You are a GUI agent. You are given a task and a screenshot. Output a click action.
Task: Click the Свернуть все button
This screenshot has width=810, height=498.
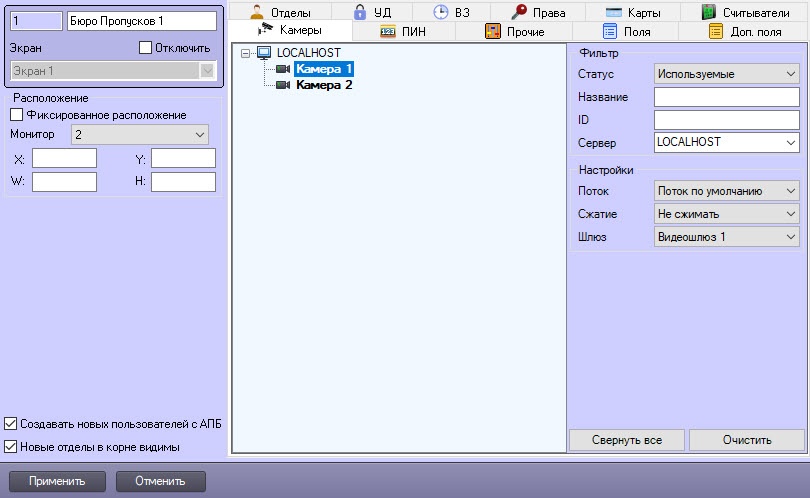click(x=626, y=440)
